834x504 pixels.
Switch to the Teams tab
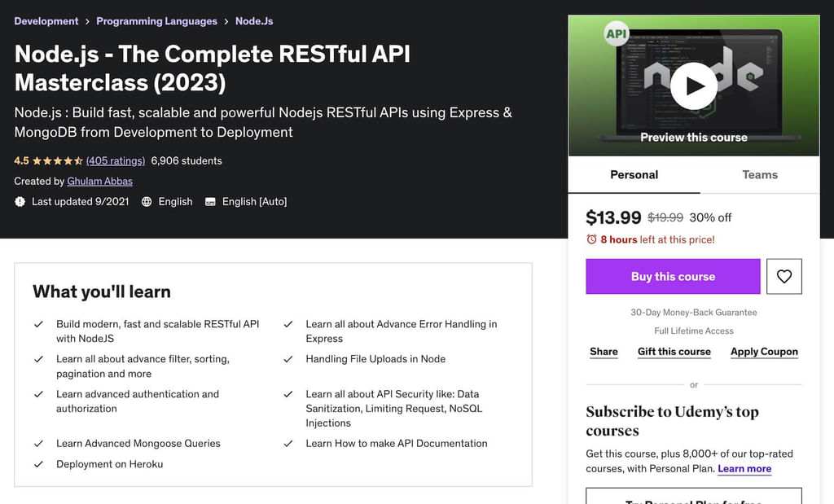pos(759,174)
